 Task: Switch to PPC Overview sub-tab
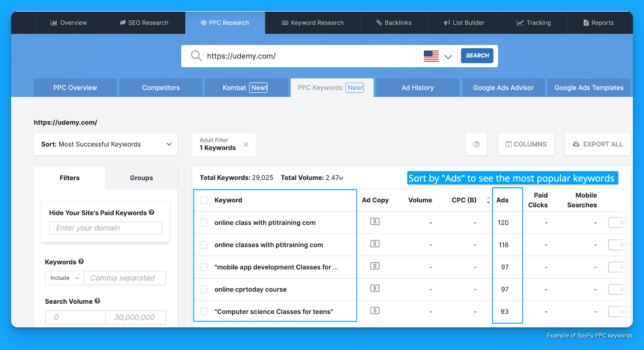coord(75,88)
